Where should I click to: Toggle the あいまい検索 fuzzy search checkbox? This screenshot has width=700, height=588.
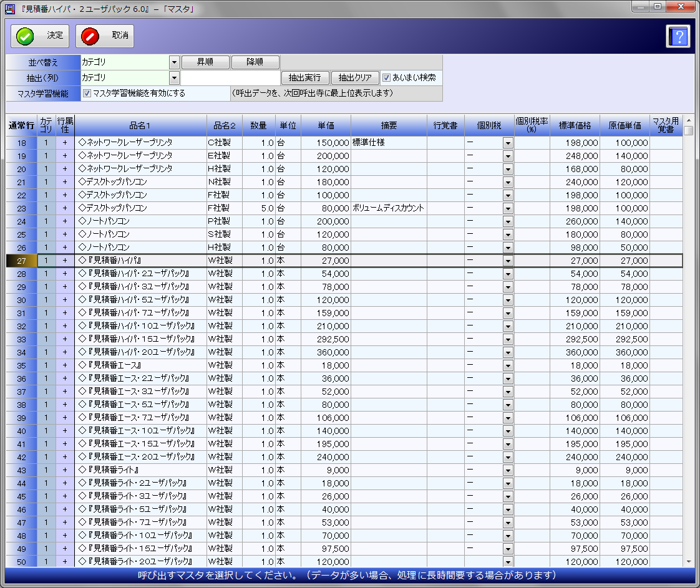coord(387,77)
